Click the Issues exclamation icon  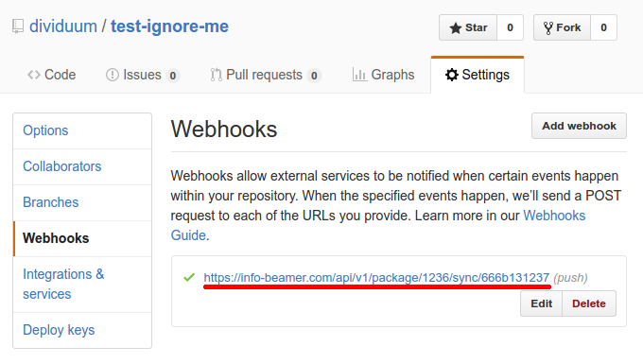pos(112,75)
